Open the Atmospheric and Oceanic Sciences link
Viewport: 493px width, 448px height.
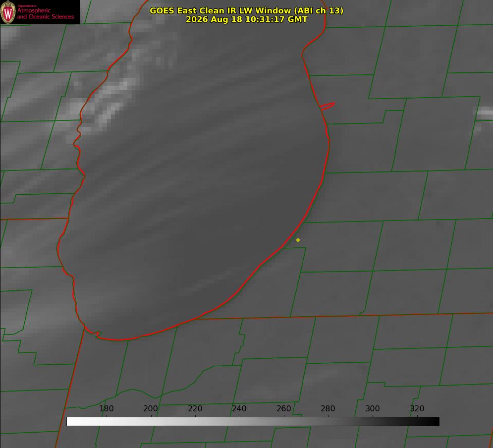(45, 13)
